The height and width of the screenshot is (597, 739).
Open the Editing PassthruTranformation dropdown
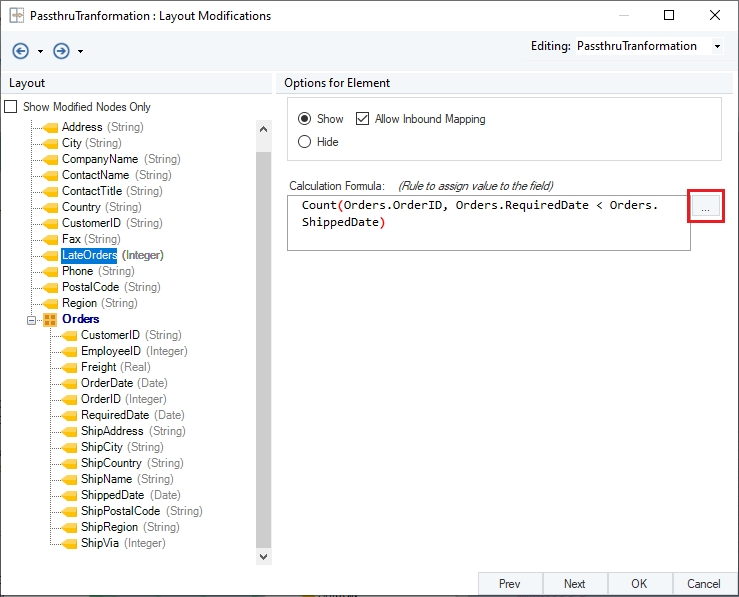point(717,47)
